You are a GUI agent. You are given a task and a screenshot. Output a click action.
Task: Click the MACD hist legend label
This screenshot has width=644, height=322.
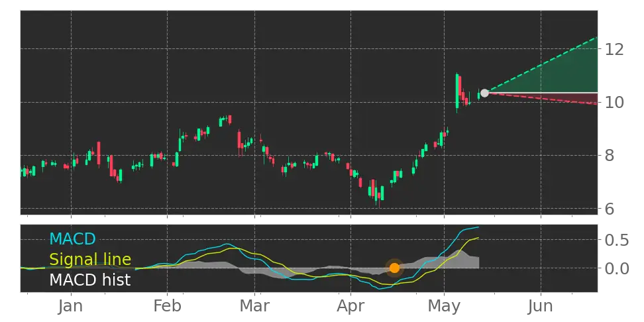click(89, 280)
